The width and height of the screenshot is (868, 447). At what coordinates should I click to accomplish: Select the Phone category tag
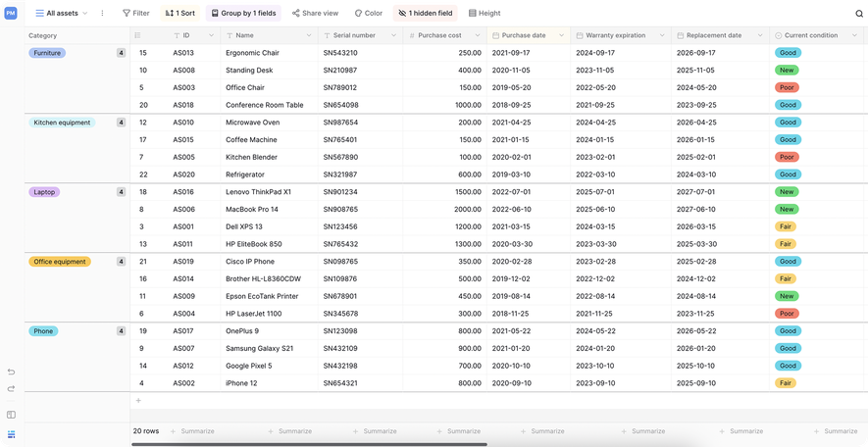(43, 331)
